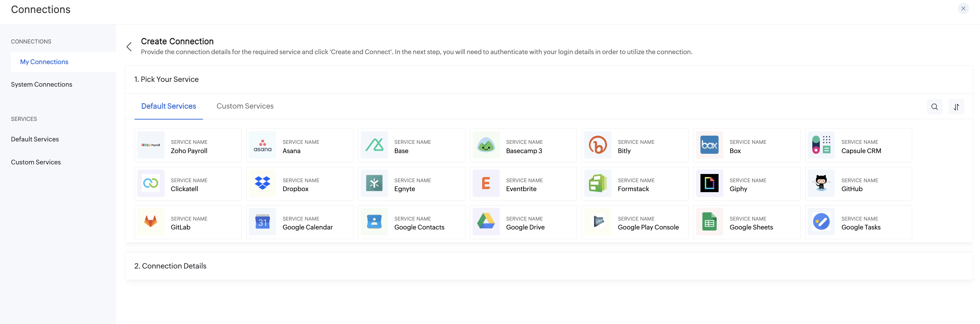The width and height of the screenshot is (980, 324).
Task: Click the Clickatell name text
Action: click(x=184, y=189)
